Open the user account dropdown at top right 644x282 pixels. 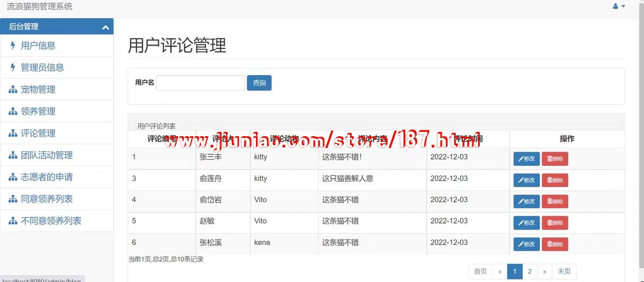618,6
